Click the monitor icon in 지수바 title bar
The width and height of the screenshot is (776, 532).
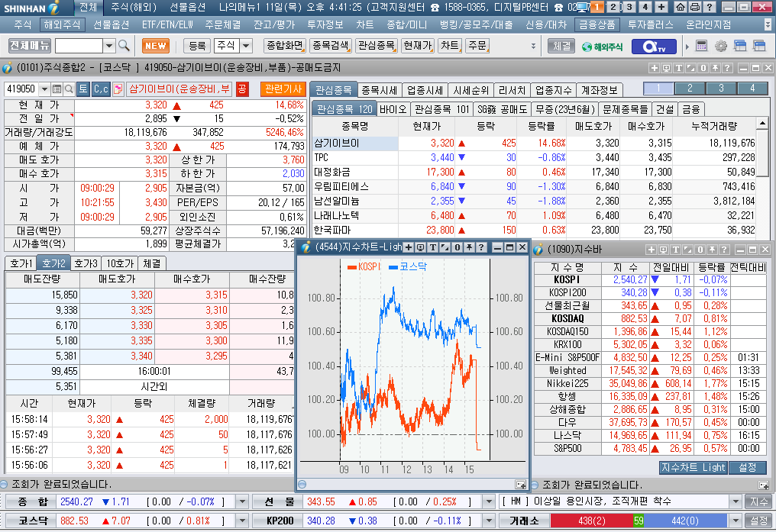click(x=663, y=250)
